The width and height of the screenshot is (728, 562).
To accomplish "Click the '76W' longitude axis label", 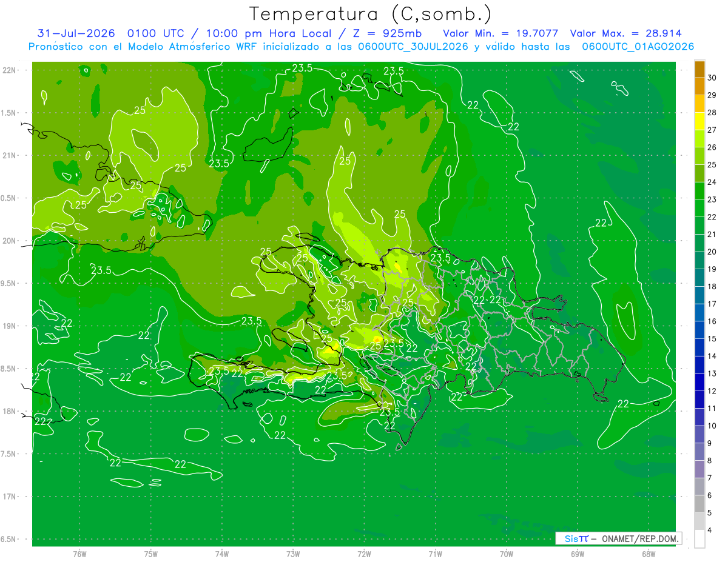I will (x=79, y=554).
